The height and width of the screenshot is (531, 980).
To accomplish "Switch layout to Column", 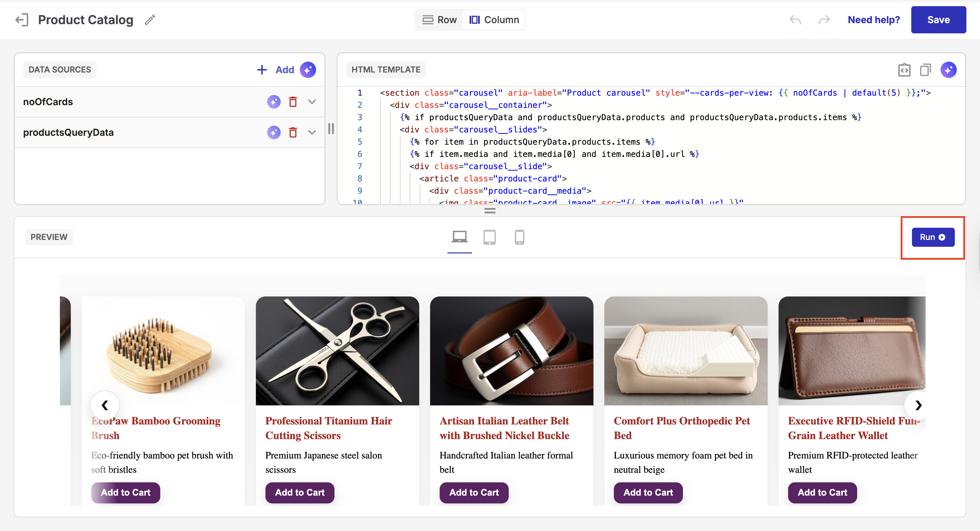I will tap(494, 20).
